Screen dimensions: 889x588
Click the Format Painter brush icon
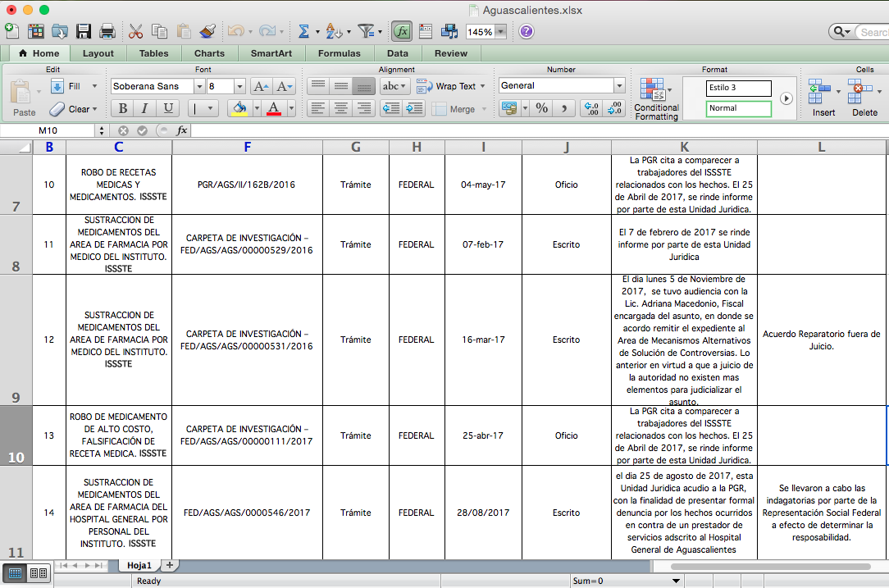207,31
